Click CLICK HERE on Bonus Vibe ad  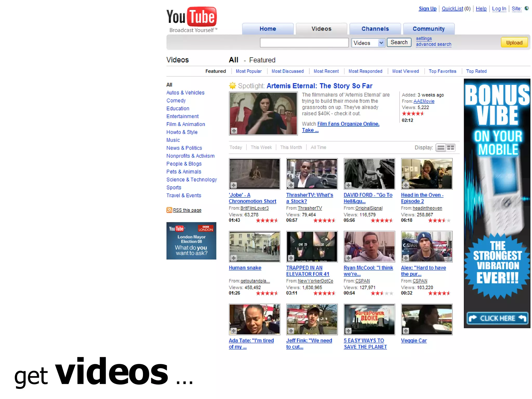[x=497, y=318]
